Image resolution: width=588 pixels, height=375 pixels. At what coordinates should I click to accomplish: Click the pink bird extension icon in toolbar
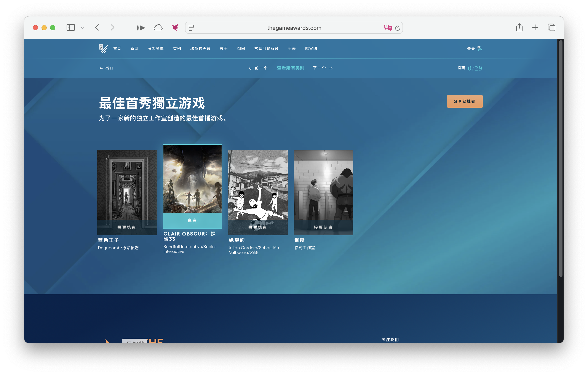pos(175,27)
